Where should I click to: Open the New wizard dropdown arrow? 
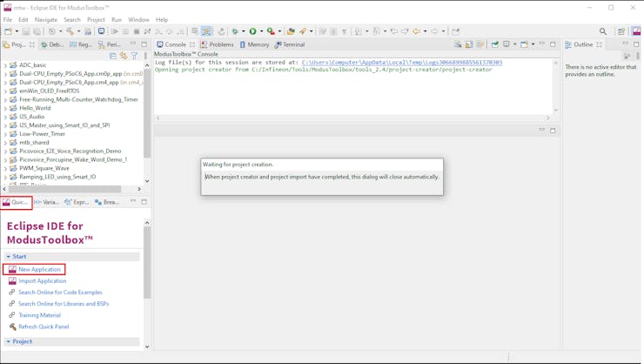(17, 31)
